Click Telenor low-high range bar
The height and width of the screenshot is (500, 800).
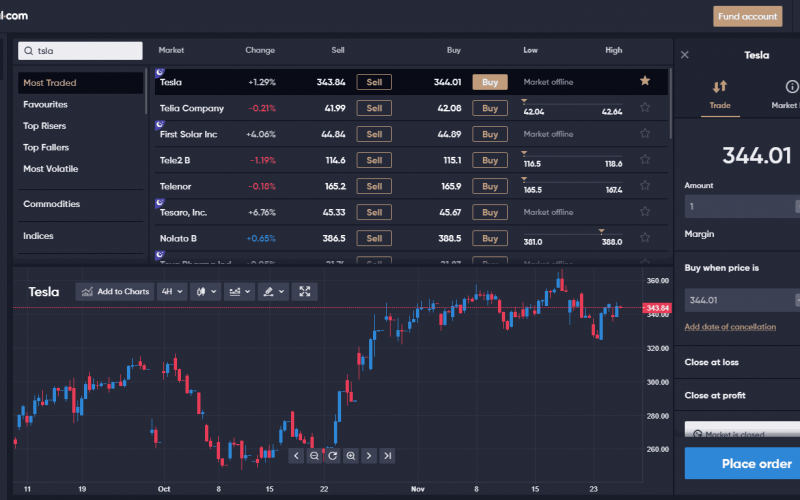click(572, 182)
